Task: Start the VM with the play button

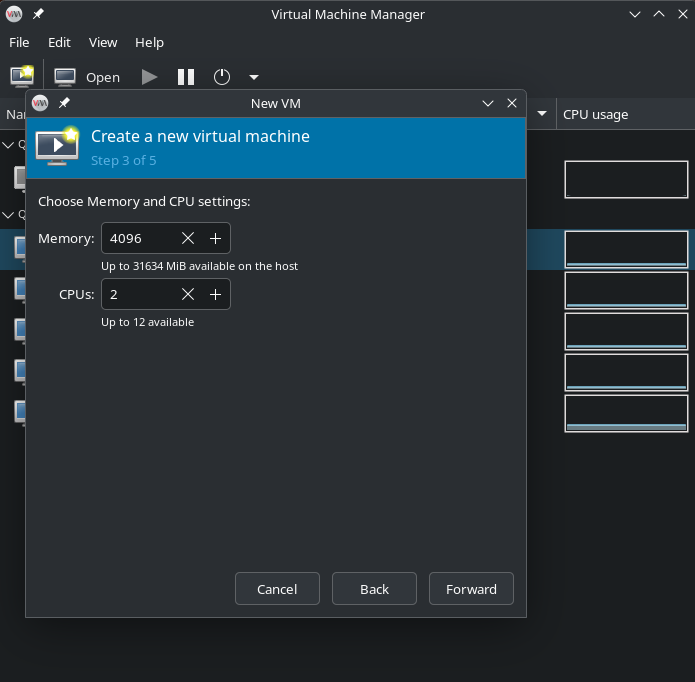Action: point(149,77)
